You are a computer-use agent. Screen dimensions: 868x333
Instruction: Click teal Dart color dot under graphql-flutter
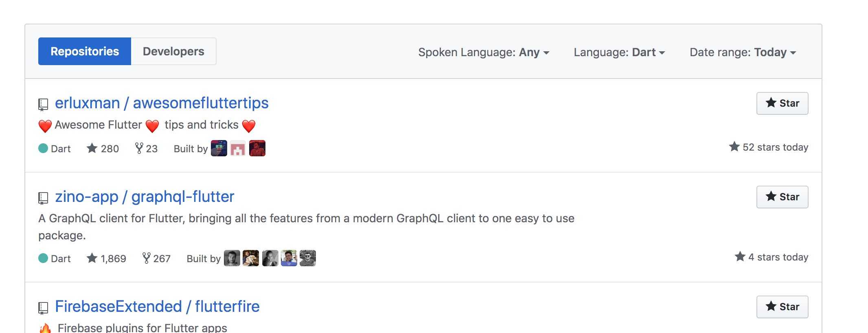click(x=43, y=258)
